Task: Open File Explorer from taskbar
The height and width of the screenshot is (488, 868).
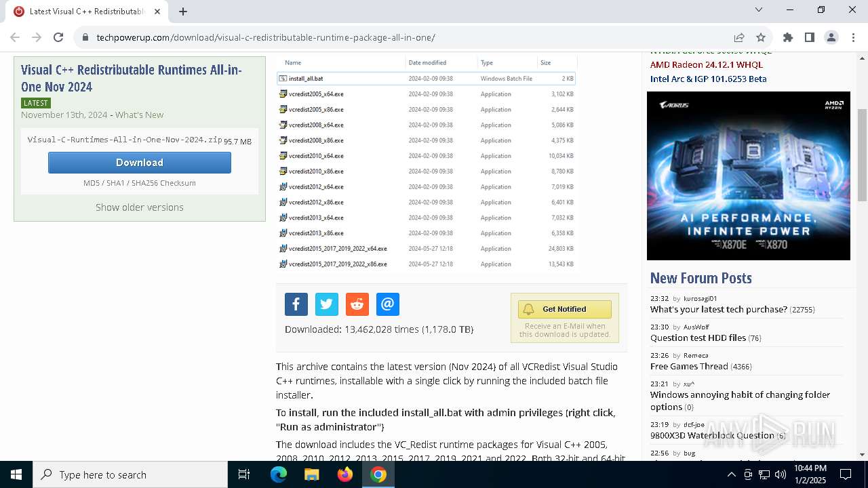Action: tap(311, 474)
